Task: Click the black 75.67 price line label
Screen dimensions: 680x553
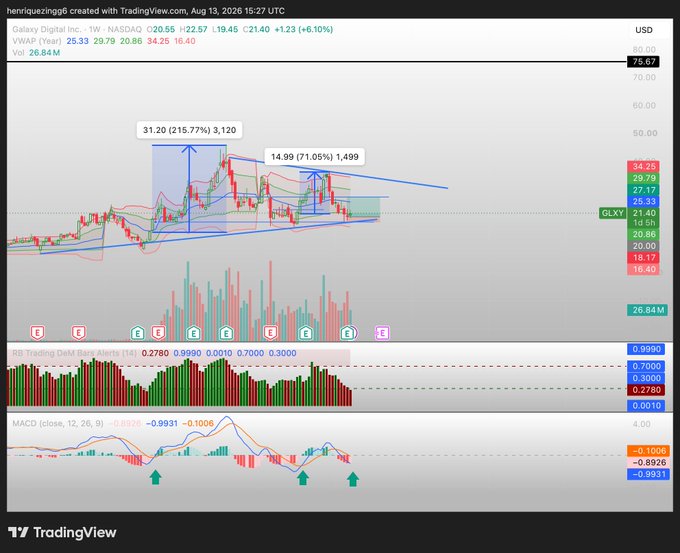Action: (644, 62)
